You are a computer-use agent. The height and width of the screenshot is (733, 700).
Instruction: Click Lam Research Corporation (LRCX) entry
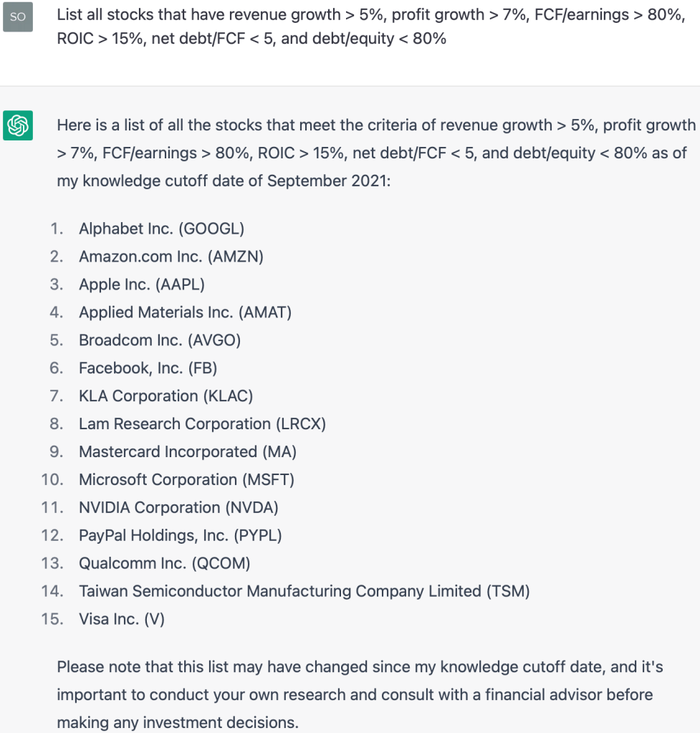point(202,424)
